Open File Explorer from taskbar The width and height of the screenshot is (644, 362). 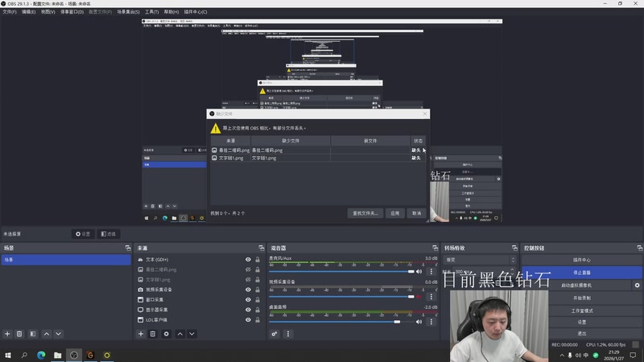57,355
